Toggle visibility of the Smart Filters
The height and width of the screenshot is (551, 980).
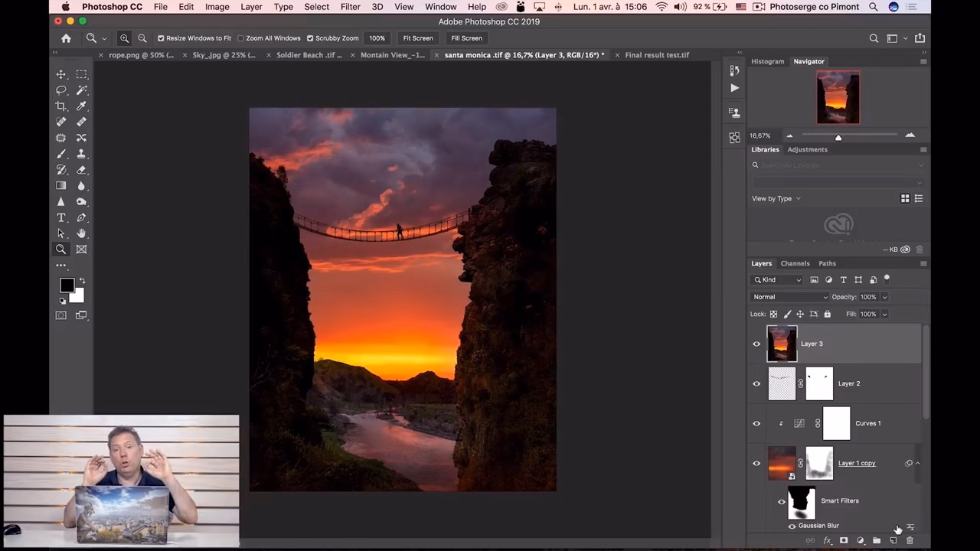click(x=781, y=500)
